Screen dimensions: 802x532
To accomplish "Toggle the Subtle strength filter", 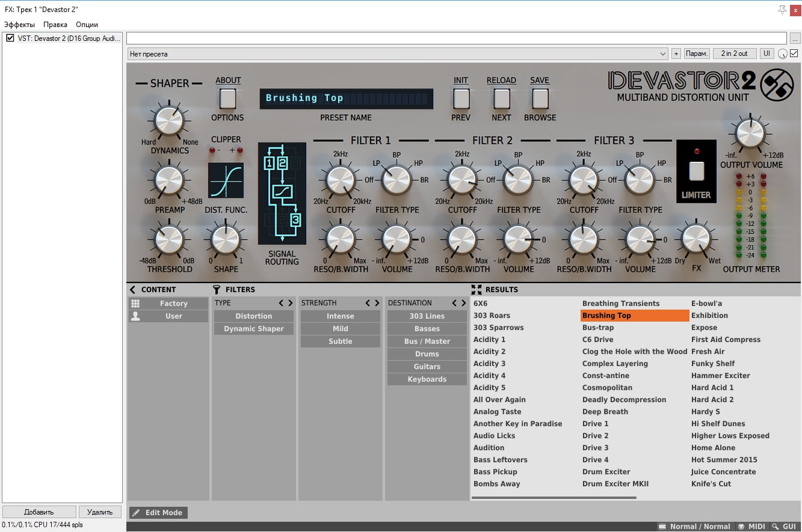I will tap(341, 341).
